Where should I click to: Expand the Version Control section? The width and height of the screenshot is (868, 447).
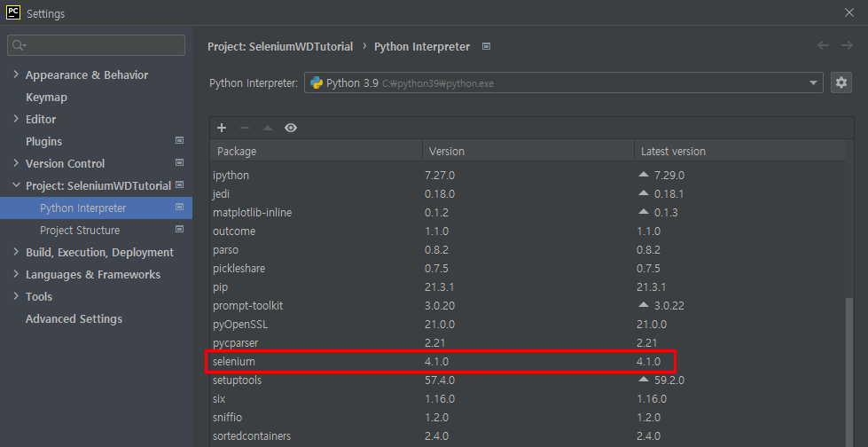coord(15,163)
